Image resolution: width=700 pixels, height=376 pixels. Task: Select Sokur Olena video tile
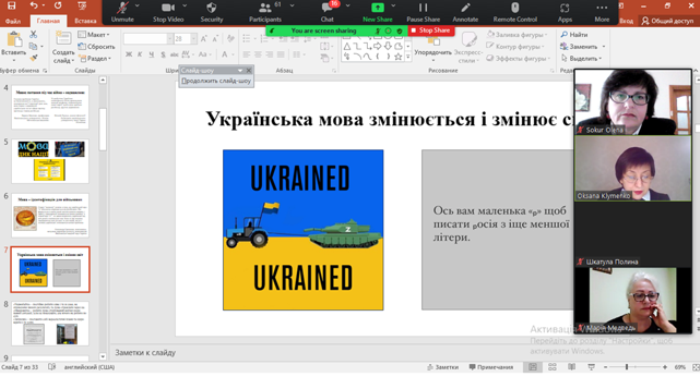click(633, 102)
